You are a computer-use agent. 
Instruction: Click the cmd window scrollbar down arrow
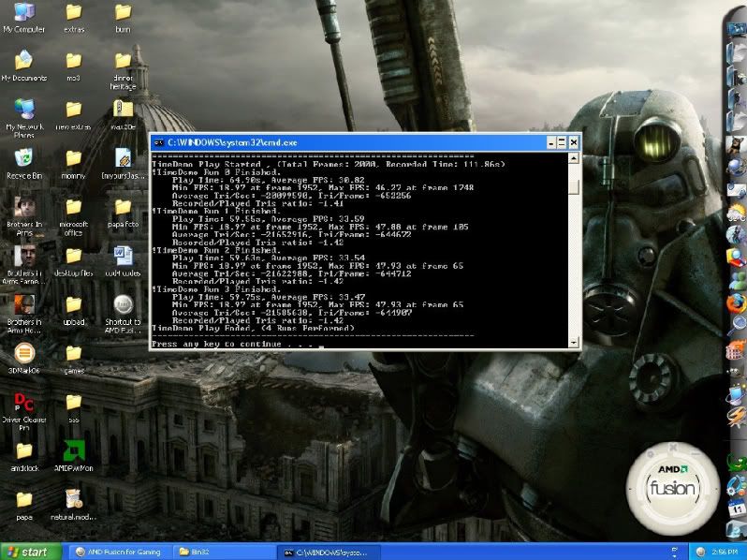tap(574, 343)
